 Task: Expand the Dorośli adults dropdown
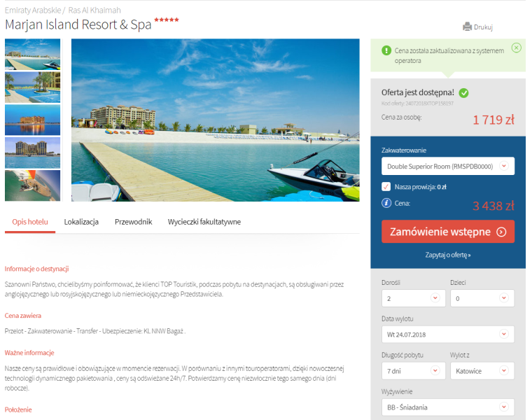click(412, 297)
